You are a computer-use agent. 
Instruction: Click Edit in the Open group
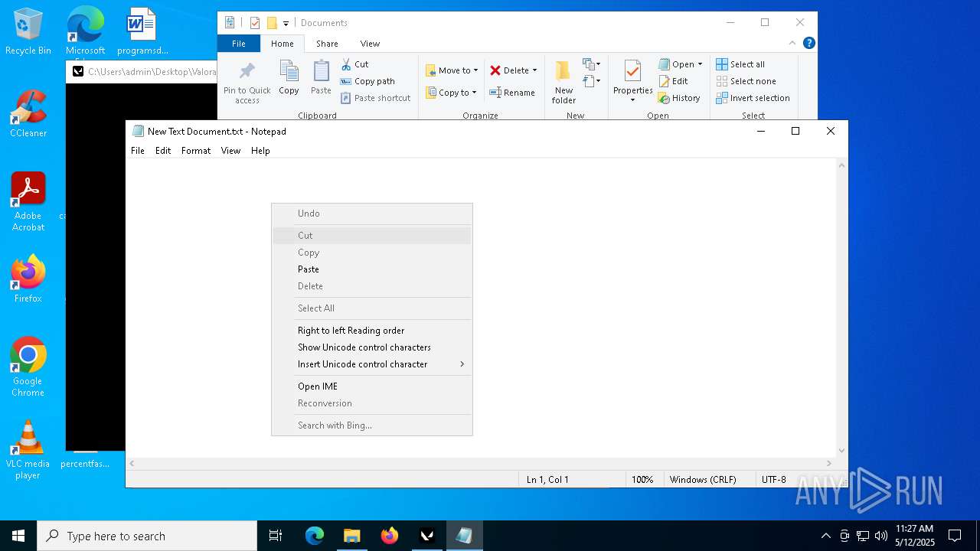673,81
